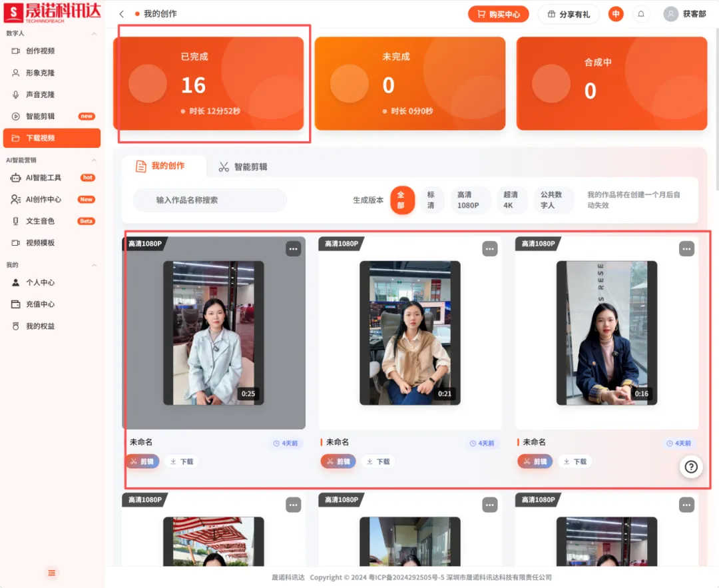
Task: Click 下载 under the 0:16 video
Action: click(x=575, y=461)
